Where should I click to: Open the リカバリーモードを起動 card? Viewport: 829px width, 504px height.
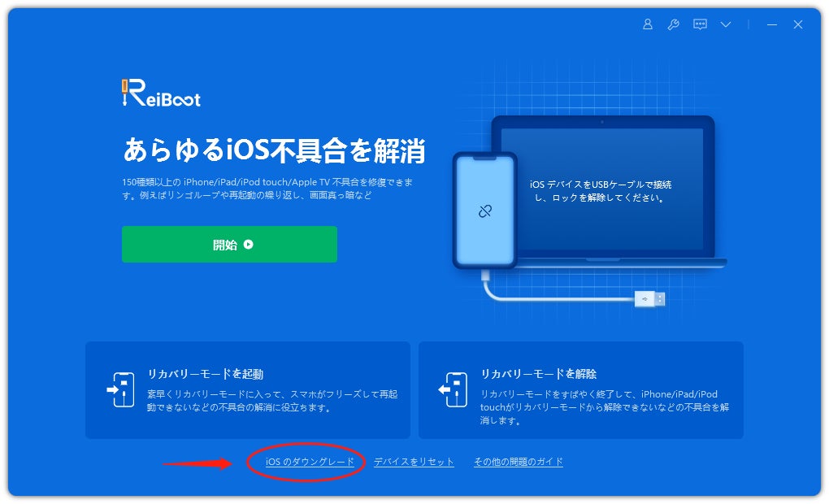[248, 390]
